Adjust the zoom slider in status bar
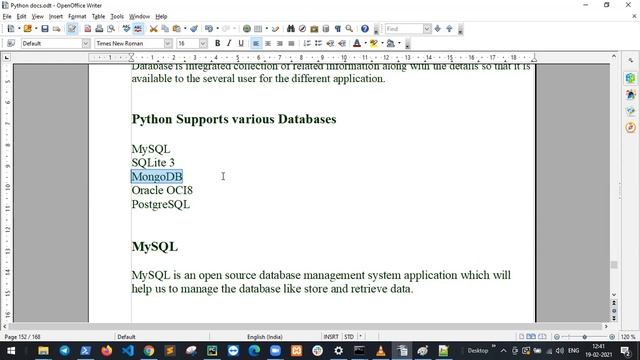The height and width of the screenshot is (360, 640). pyautogui.click(x=584, y=337)
